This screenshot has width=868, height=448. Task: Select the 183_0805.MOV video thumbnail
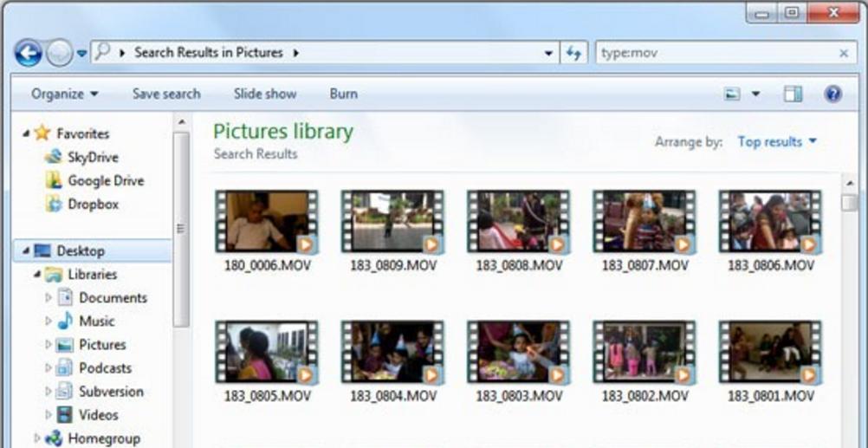tap(267, 352)
